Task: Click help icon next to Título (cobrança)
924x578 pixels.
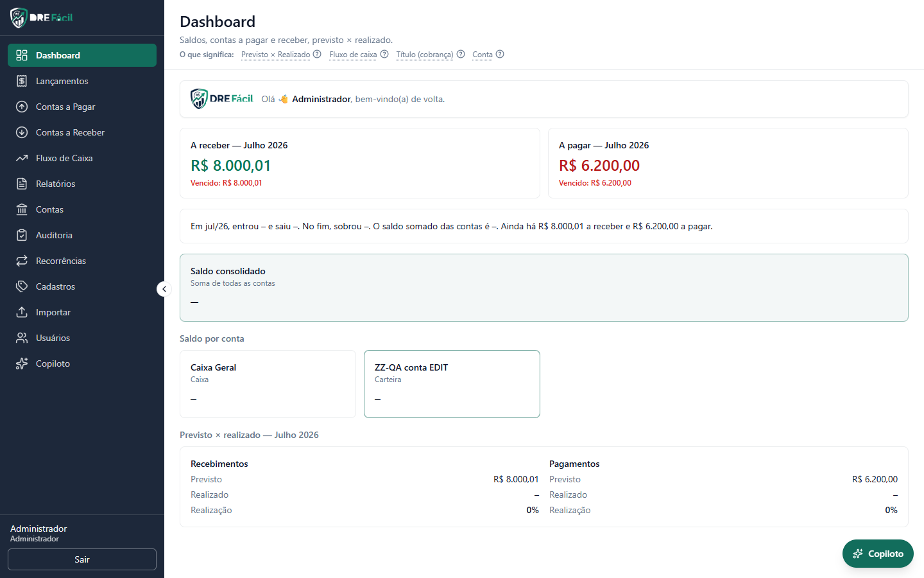Action: click(461, 54)
